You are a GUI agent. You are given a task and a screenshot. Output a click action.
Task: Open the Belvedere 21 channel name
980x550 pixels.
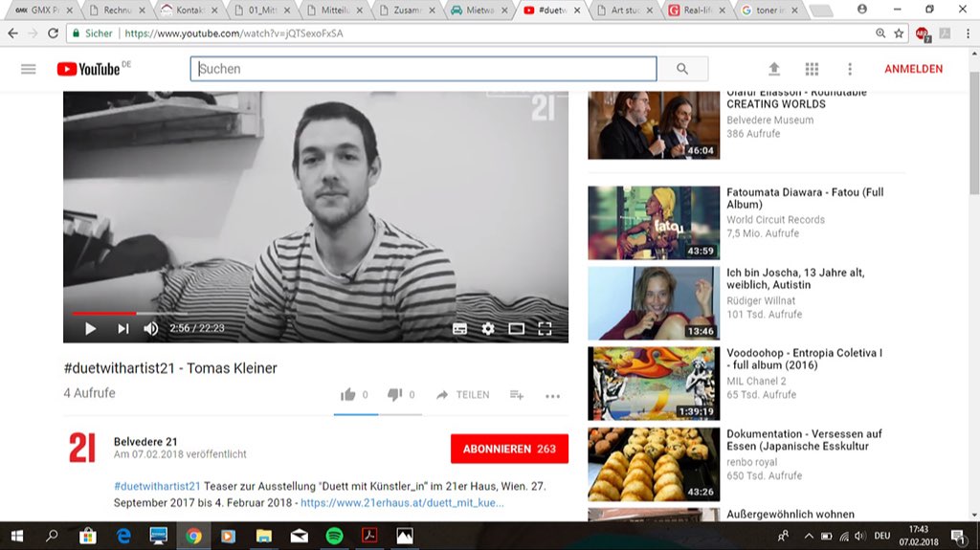[145, 441]
